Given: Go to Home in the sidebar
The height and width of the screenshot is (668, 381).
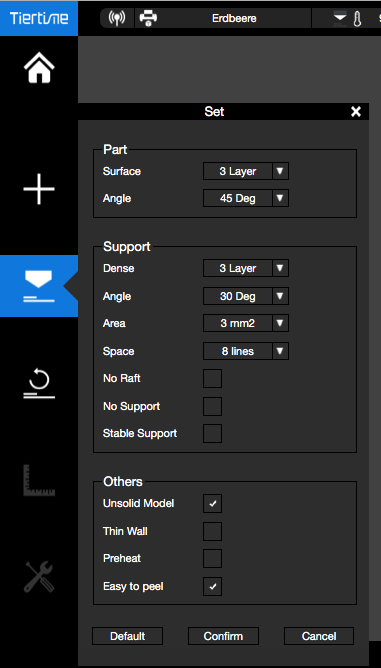Looking at the screenshot, I should click(39, 67).
